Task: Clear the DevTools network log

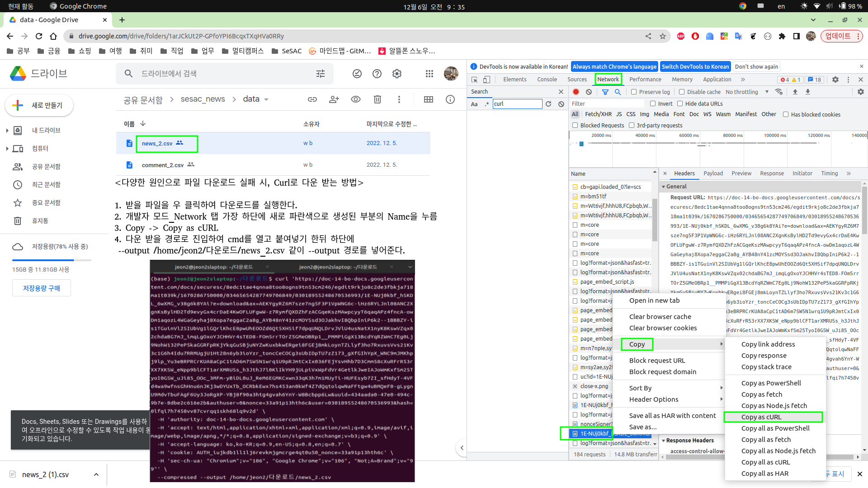Action: click(589, 92)
